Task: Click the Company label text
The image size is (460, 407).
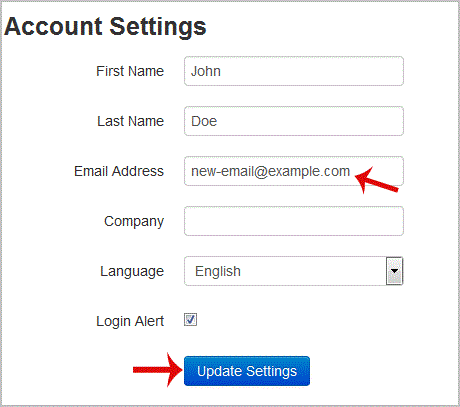Action: tap(134, 222)
